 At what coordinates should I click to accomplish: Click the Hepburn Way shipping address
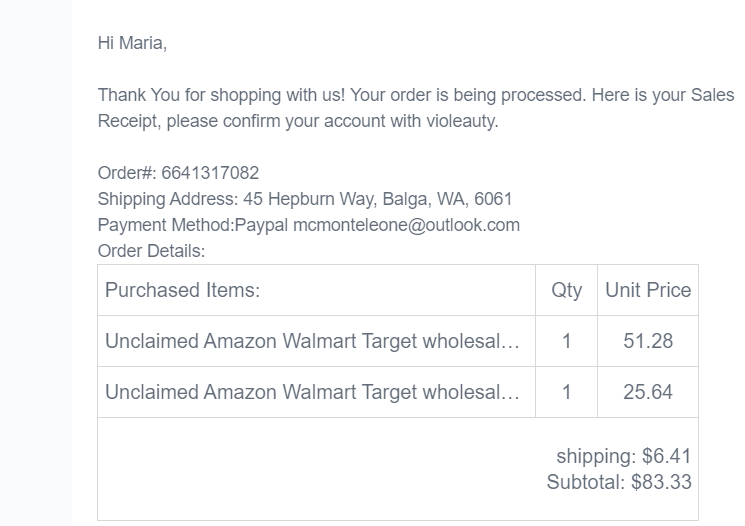tap(375, 199)
